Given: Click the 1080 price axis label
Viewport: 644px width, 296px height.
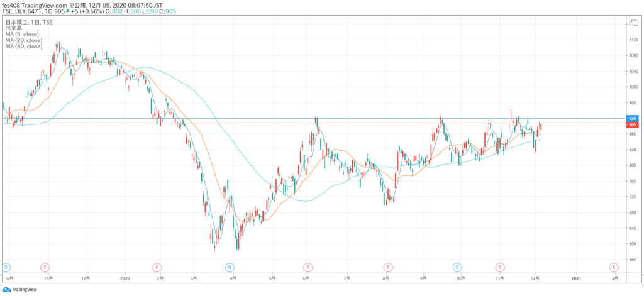Looking at the screenshot, I should pyautogui.click(x=634, y=56).
